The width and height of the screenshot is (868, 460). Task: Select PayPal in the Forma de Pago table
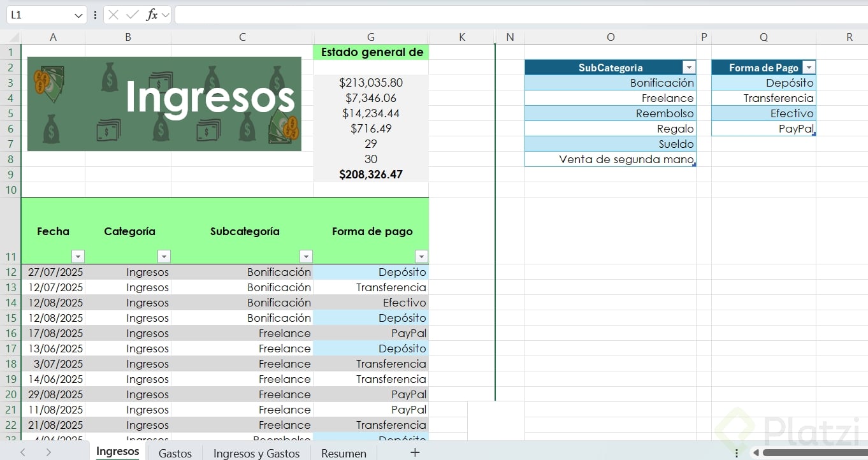click(x=763, y=129)
